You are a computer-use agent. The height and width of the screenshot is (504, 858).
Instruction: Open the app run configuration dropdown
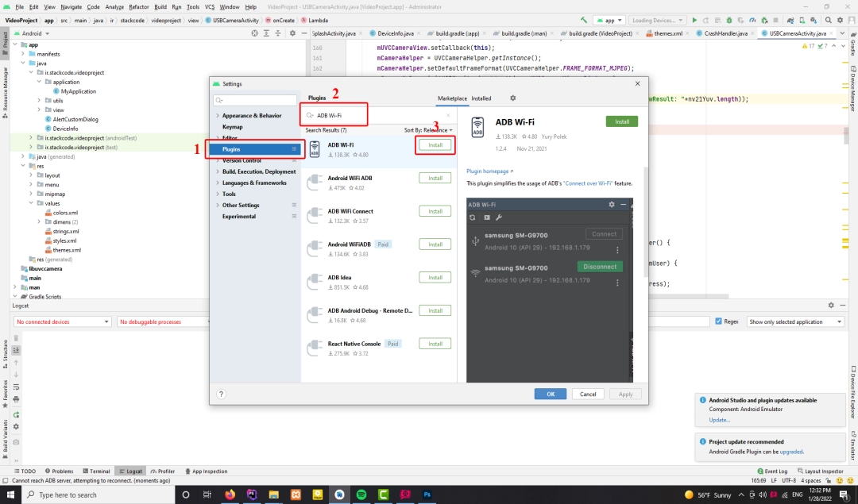(x=609, y=20)
